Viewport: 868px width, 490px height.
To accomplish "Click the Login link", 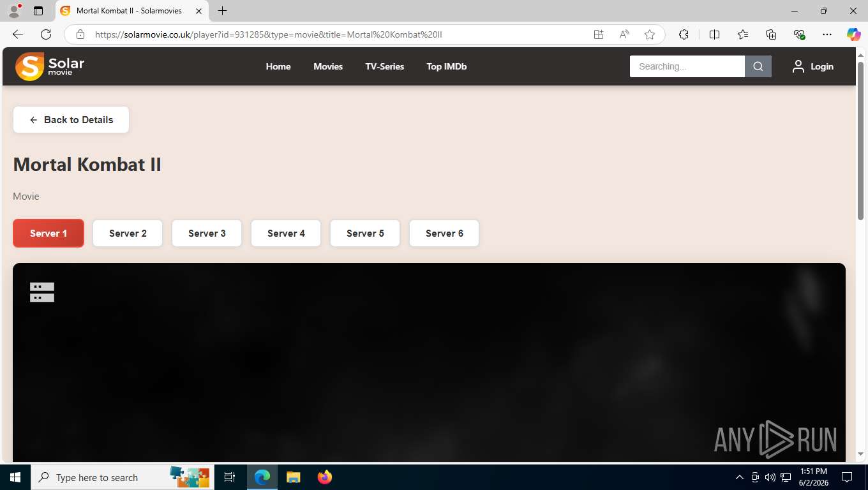I will point(822,66).
